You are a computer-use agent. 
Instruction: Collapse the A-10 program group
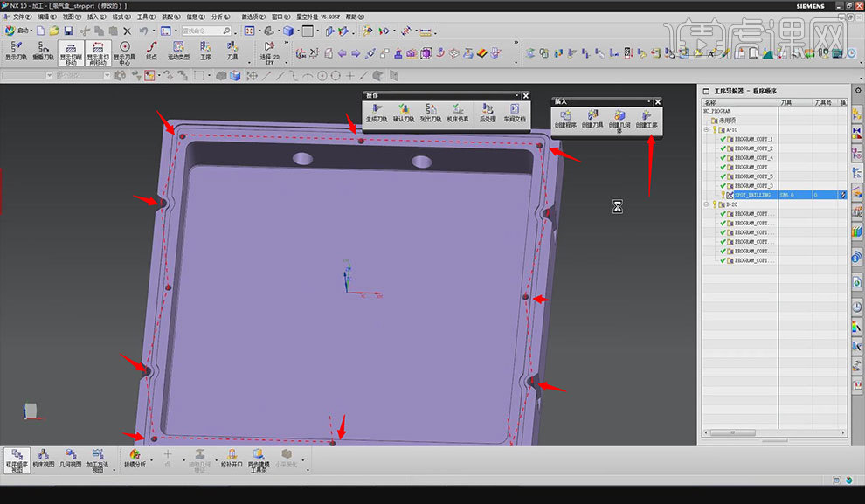point(706,129)
